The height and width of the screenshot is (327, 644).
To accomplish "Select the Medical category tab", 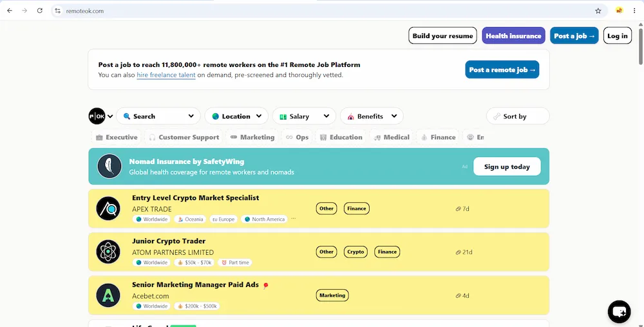I will point(392,137).
